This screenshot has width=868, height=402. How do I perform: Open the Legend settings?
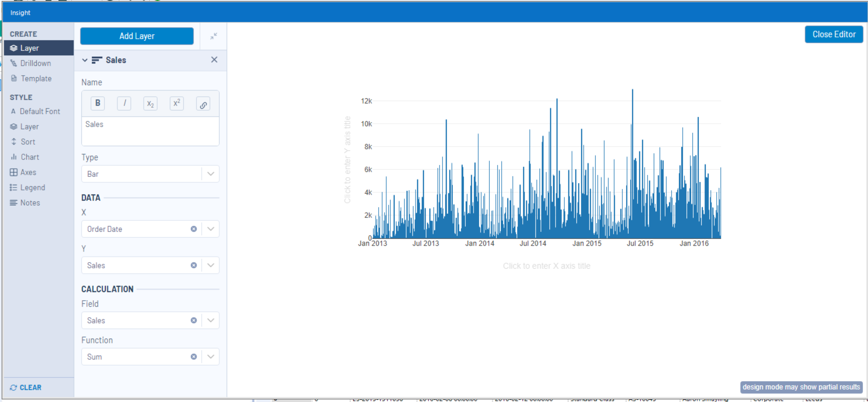click(x=33, y=187)
